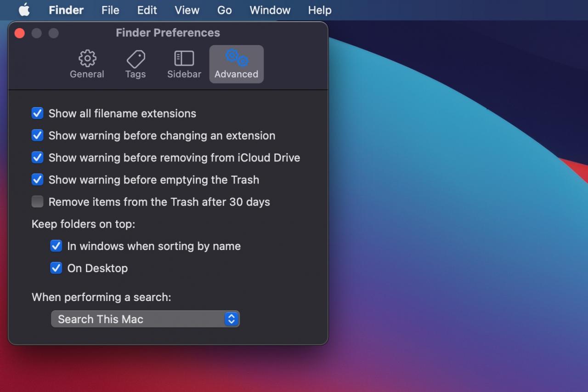
Task: Open the View menu
Action: click(x=187, y=10)
